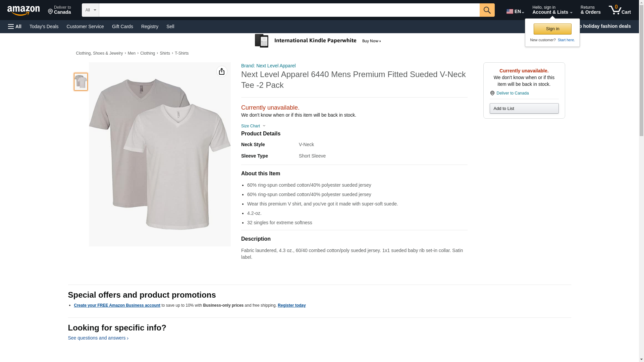Image resolution: width=644 pixels, height=362 pixels.
Task: Open the All hamburger menu
Action: tap(15, 26)
